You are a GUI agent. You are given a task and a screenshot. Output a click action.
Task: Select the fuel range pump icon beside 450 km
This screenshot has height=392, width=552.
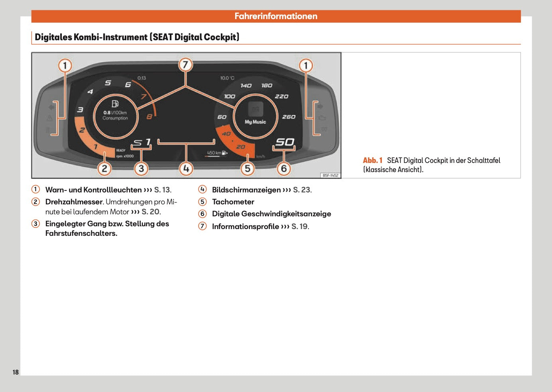coord(224,152)
